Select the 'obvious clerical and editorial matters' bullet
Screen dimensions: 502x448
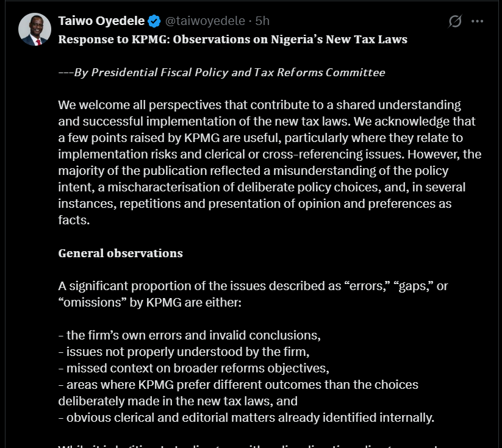tap(246, 418)
